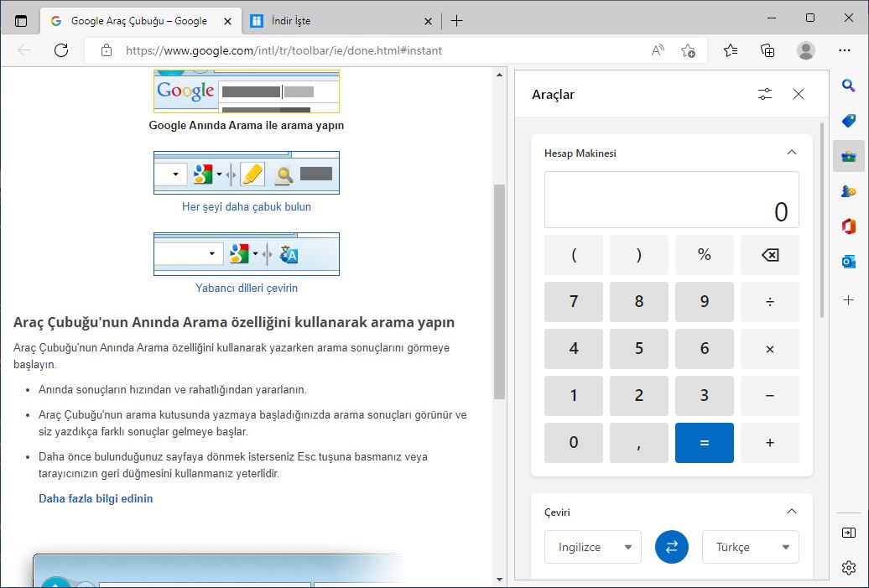Open 'Yabancı dilleri çevirin' link
This screenshot has height=588, width=869.
pos(247,289)
